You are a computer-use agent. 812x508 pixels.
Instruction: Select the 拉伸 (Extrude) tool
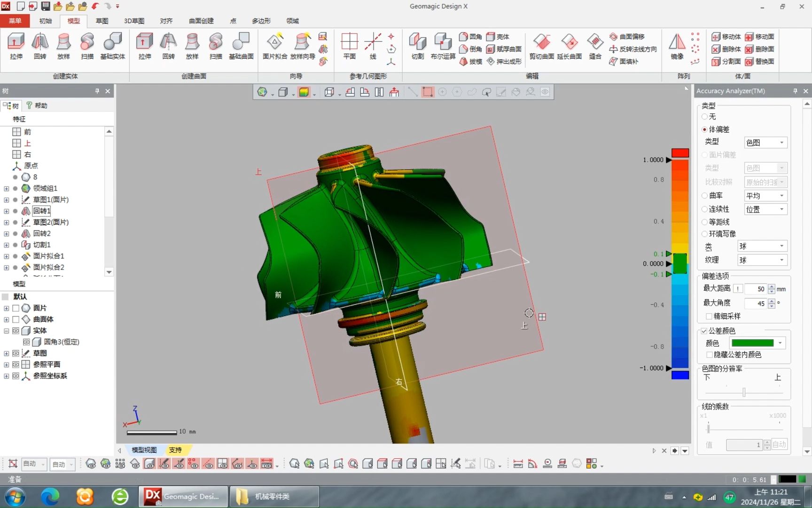point(16,46)
